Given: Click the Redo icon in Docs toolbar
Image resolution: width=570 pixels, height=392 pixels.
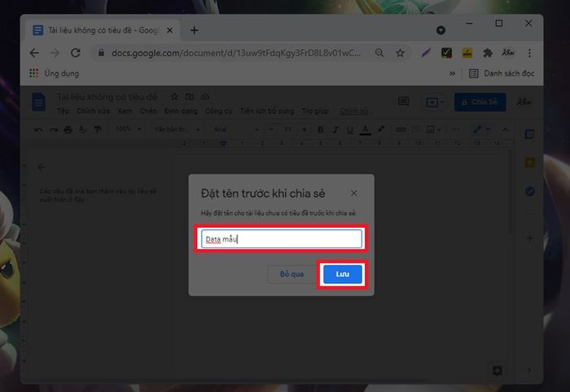Looking at the screenshot, I should pyautogui.click(x=53, y=129).
